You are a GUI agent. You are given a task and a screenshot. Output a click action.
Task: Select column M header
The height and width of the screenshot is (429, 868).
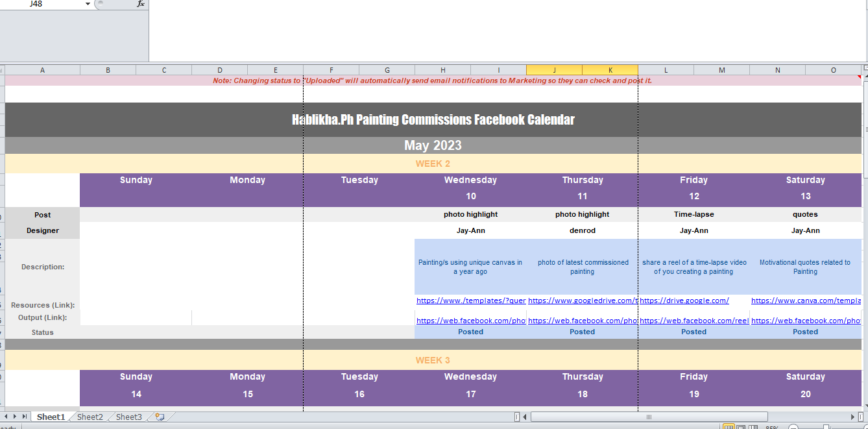point(721,70)
